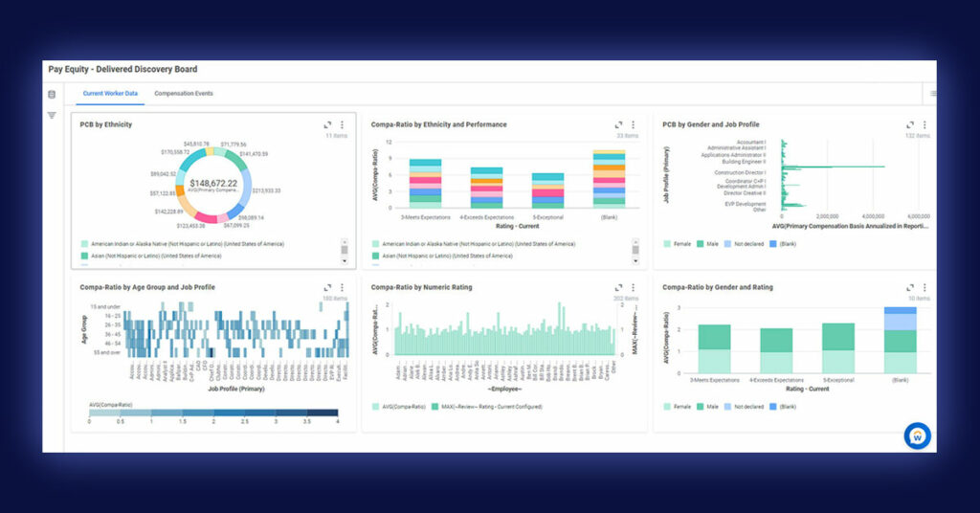The image size is (980, 513).
Task: Expand PCB by Gender and Job Profile chart
Action: 910,125
